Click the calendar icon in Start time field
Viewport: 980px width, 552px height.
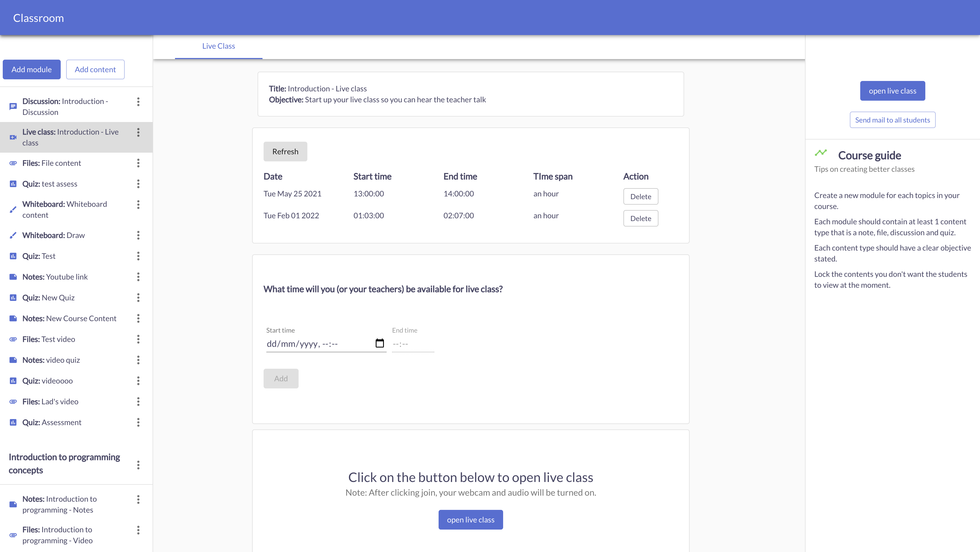click(x=379, y=343)
